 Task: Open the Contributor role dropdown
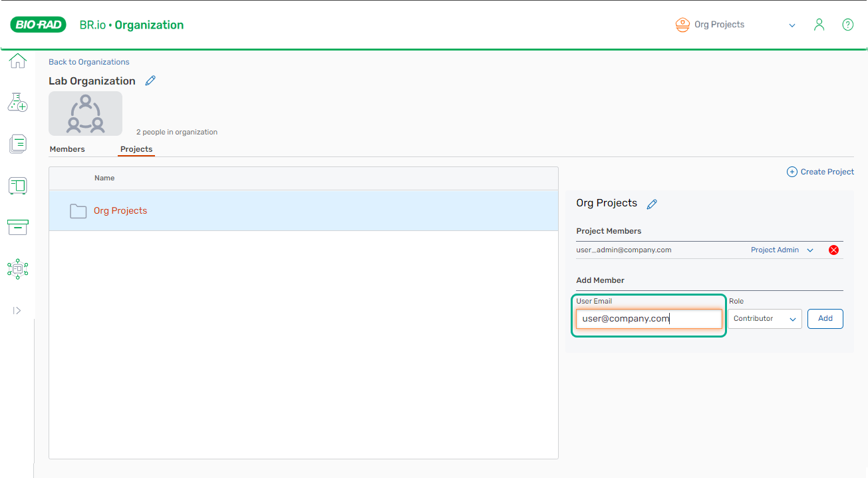764,319
